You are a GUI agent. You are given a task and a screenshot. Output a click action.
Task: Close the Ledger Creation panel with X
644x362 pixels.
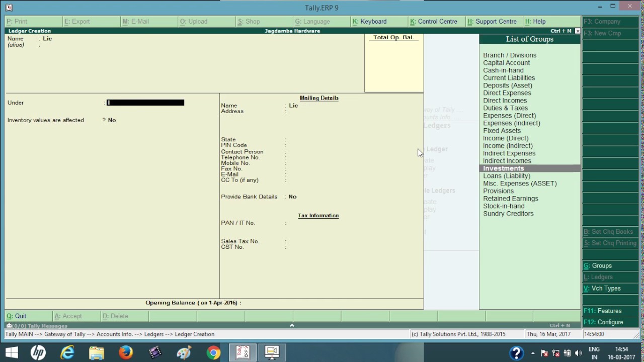(578, 31)
